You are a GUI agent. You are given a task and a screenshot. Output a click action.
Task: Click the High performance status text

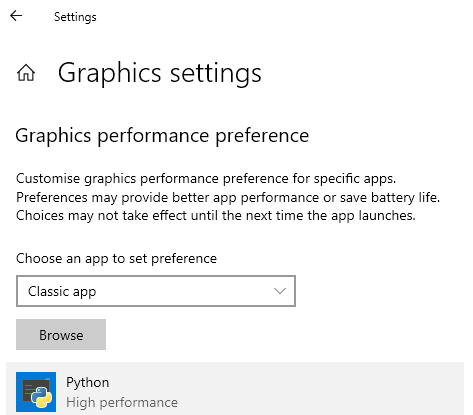coord(122,402)
